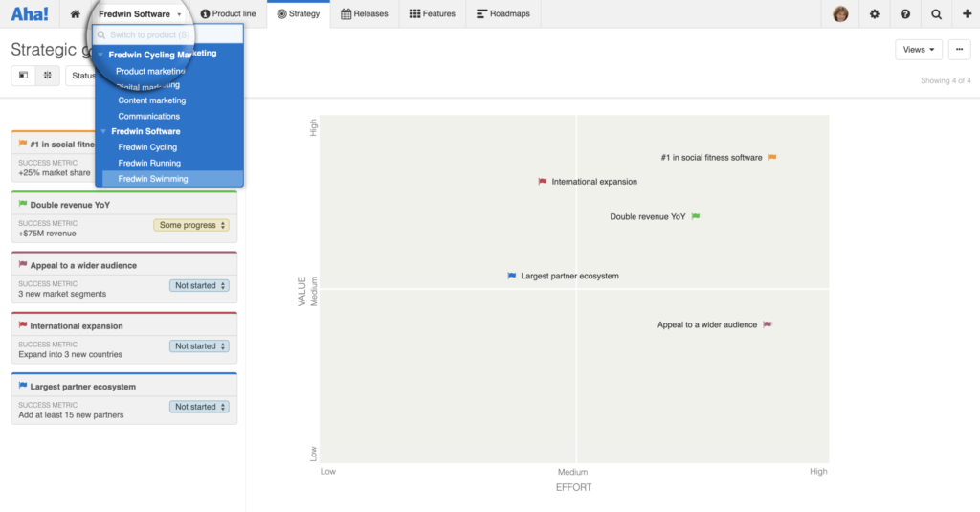Open the settings gear icon
Image resolution: width=980 pixels, height=512 pixels.
pos(875,13)
